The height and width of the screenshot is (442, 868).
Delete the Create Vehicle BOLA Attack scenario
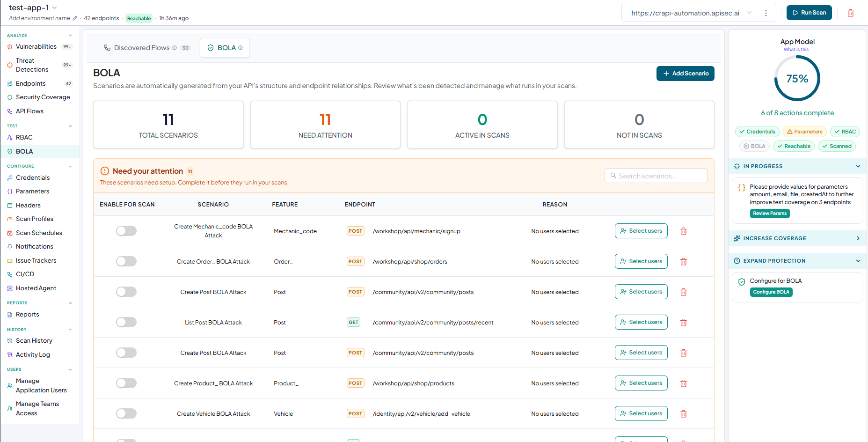[683, 413]
